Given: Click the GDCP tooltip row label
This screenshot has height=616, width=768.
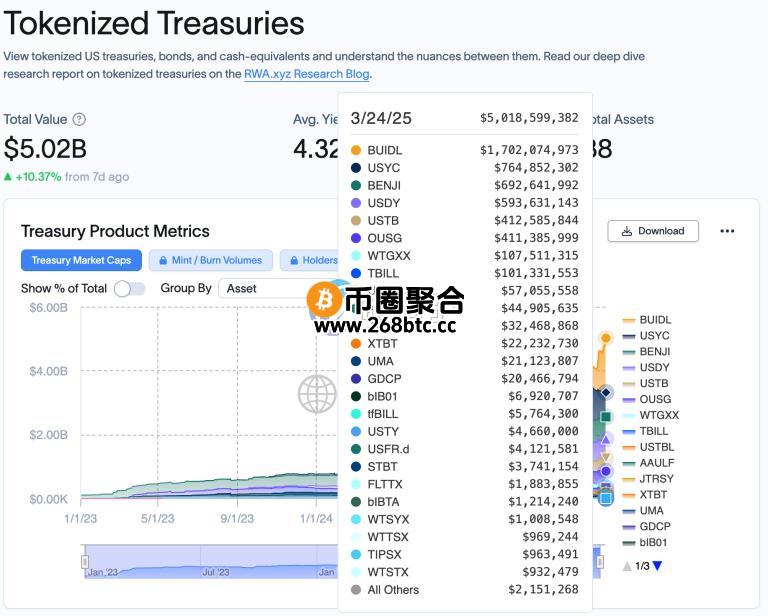Looking at the screenshot, I should [384, 379].
